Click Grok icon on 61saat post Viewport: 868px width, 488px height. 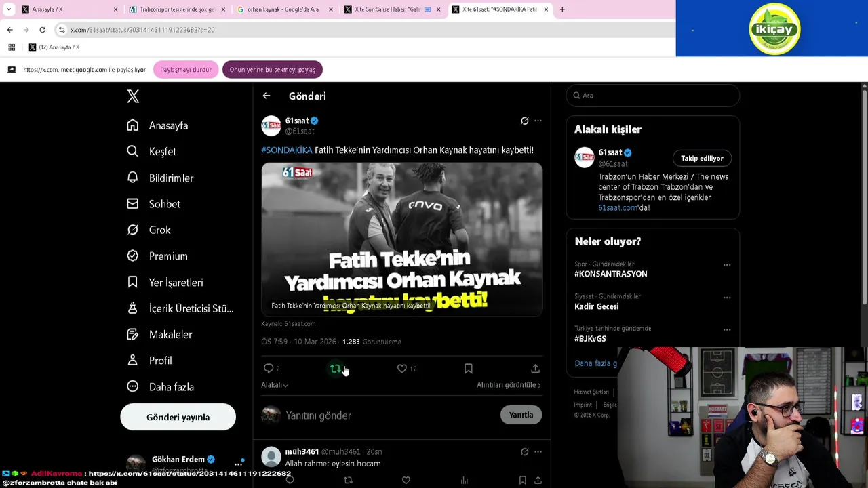coord(524,121)
